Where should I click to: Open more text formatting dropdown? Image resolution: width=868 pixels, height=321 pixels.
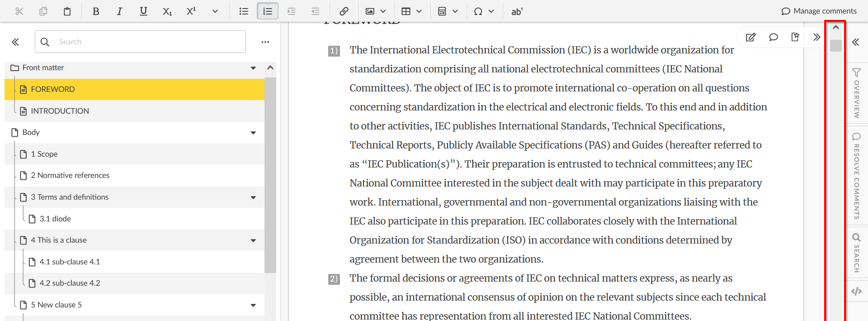[x=215, y=11]
